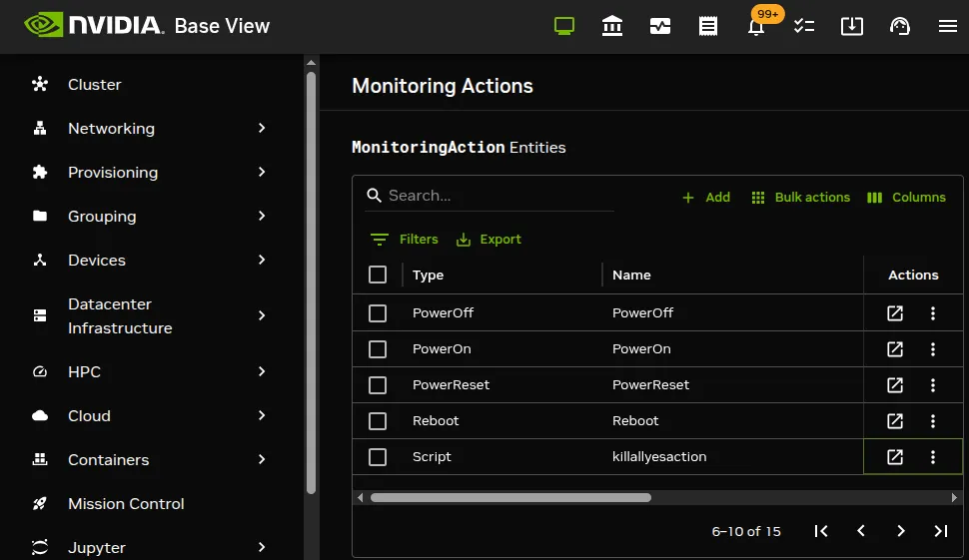This screenshot has width=969, height=560.
Task: Click the Cluster sidebar icon
Action: coord(40,84)
